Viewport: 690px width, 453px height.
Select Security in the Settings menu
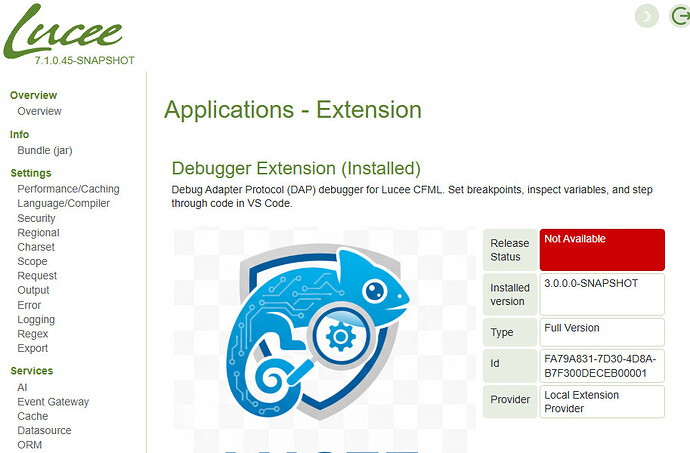click(36, 218)
